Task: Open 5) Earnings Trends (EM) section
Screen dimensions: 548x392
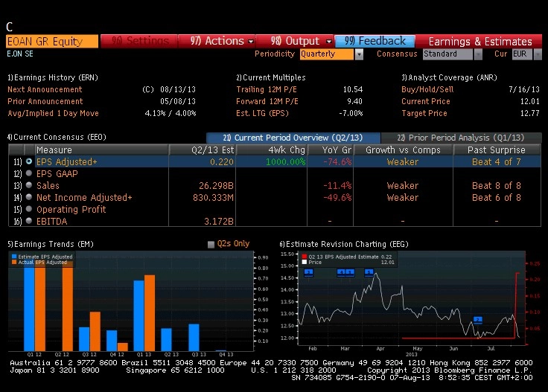Action: 51,244
